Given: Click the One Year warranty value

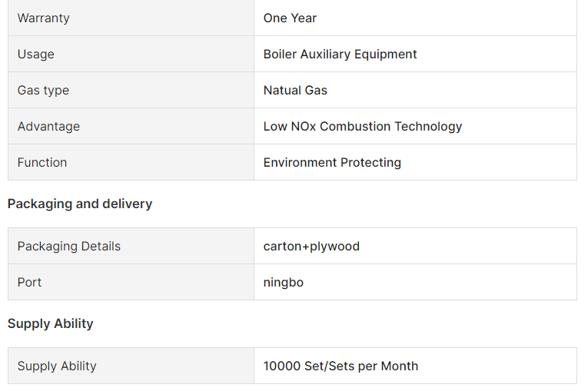Looking at the screenshot, I should [290, 18].
